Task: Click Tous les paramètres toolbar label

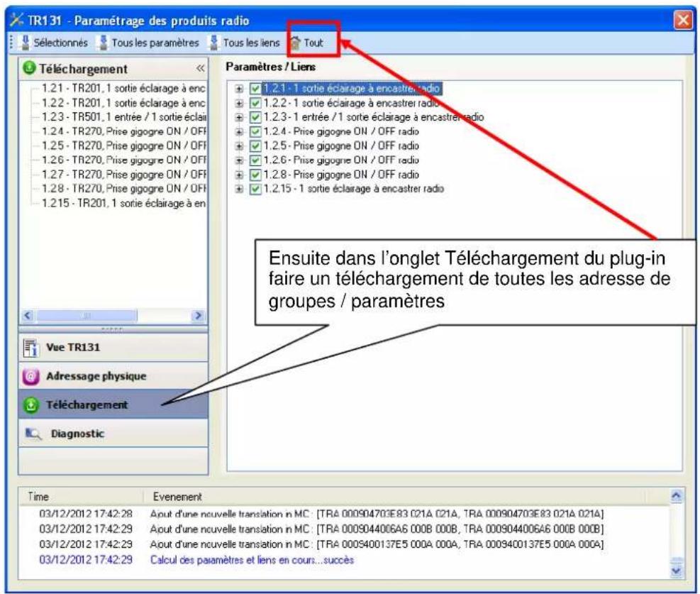Action: coord(155,43)
